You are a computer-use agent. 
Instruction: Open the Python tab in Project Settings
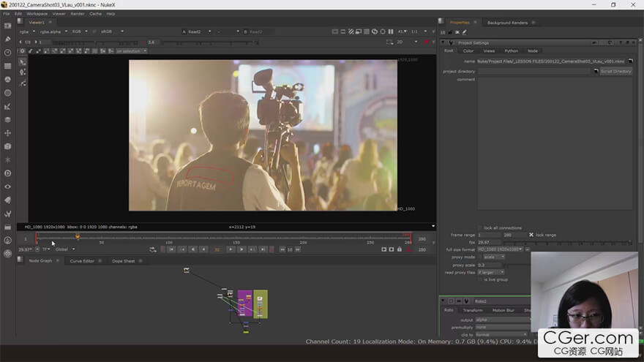[x=511, y=51]
